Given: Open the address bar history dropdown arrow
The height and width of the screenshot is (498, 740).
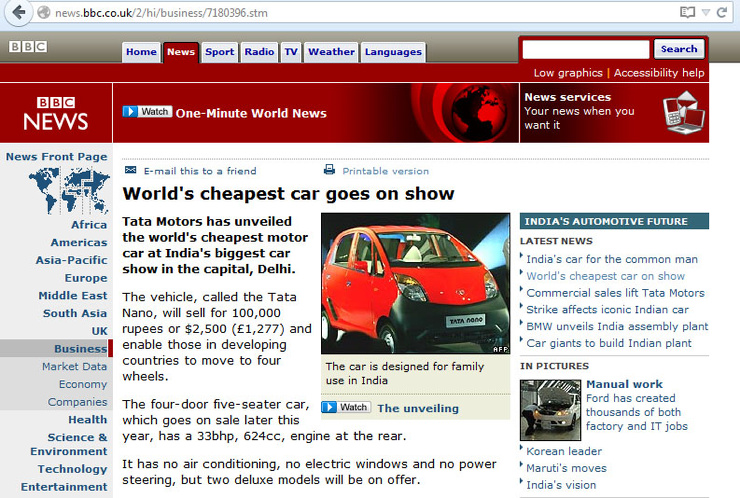Looking at the screenshot, I should point(706,13).
